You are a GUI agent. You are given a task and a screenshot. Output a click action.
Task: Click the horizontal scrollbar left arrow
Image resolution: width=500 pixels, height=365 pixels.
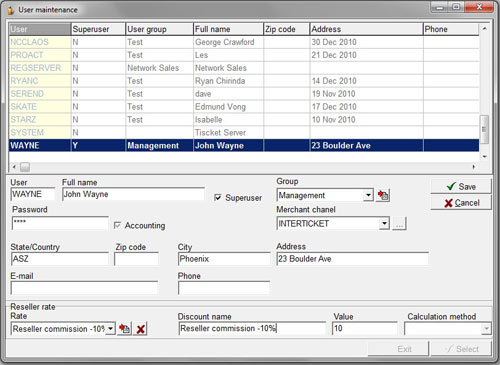pos(14,167)
